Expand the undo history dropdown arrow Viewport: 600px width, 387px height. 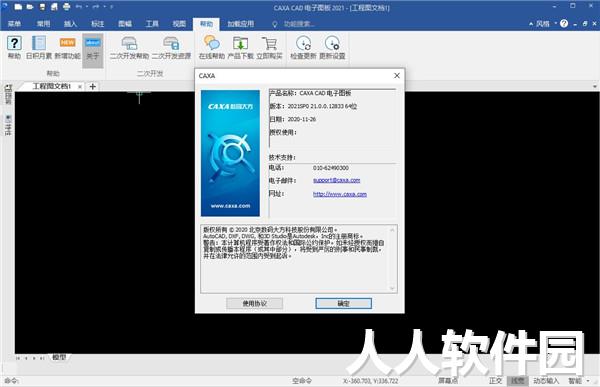tap(87, 7)
